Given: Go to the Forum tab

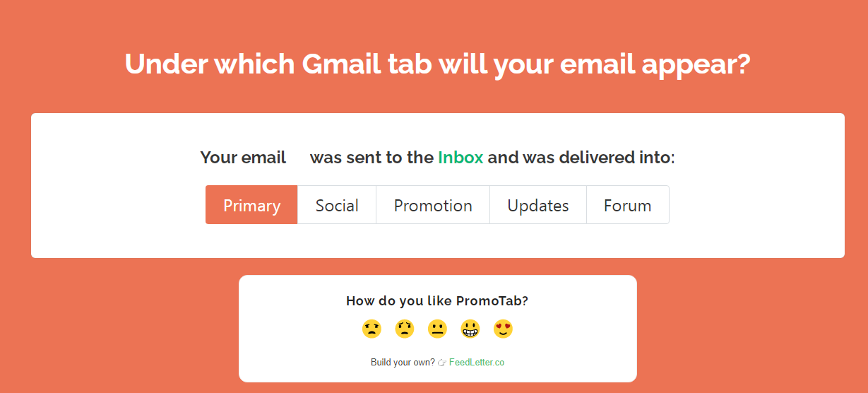Looking at the screenshot, I should point(628,205).
